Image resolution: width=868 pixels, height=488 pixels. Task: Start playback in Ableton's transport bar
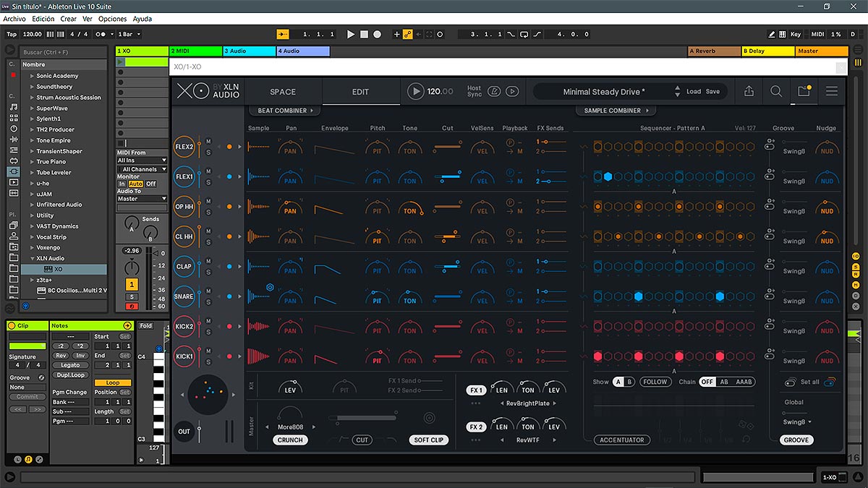[x=351, y=34]
